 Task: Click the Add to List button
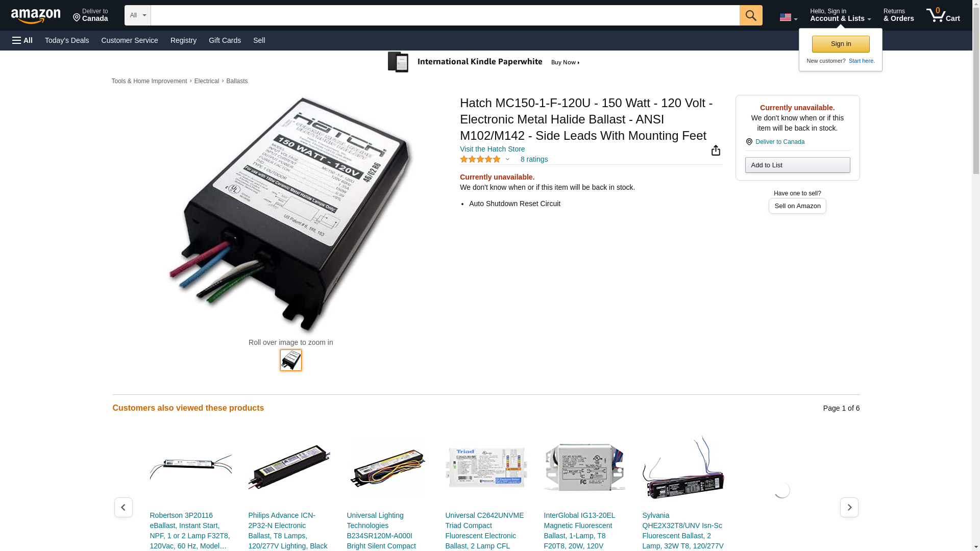point(797,165)
